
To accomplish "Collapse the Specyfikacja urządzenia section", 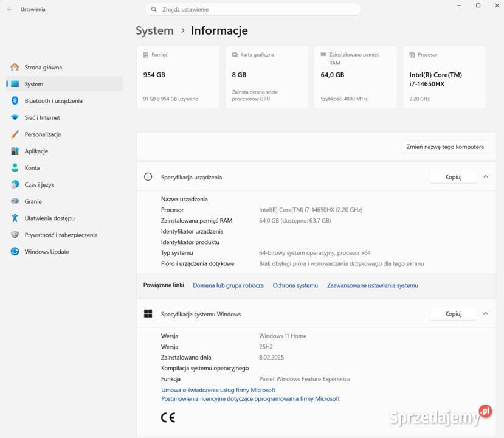I will (x=485, y=176).
